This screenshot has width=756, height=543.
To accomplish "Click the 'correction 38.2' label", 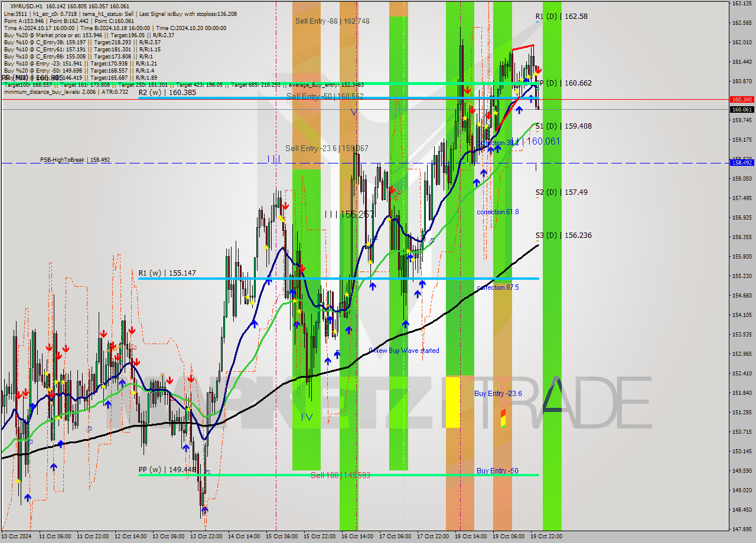I will click(x=498, y=143).
